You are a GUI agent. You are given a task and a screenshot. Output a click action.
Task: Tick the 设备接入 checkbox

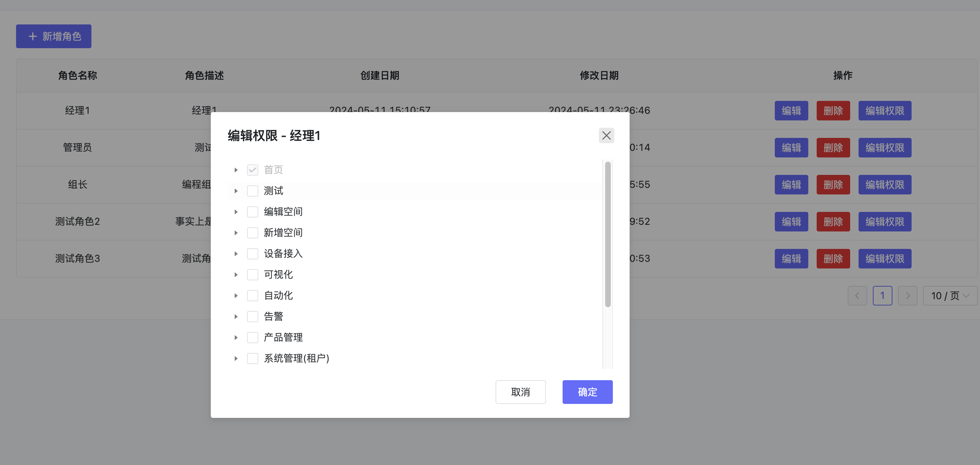click(x=252, y=253)
